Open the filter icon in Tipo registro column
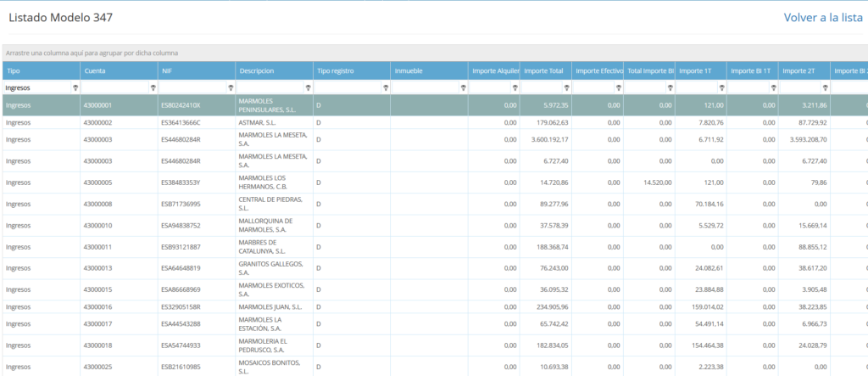Viewport: 868px width, 376px height. pyautogui.click(x=386, y=87)
